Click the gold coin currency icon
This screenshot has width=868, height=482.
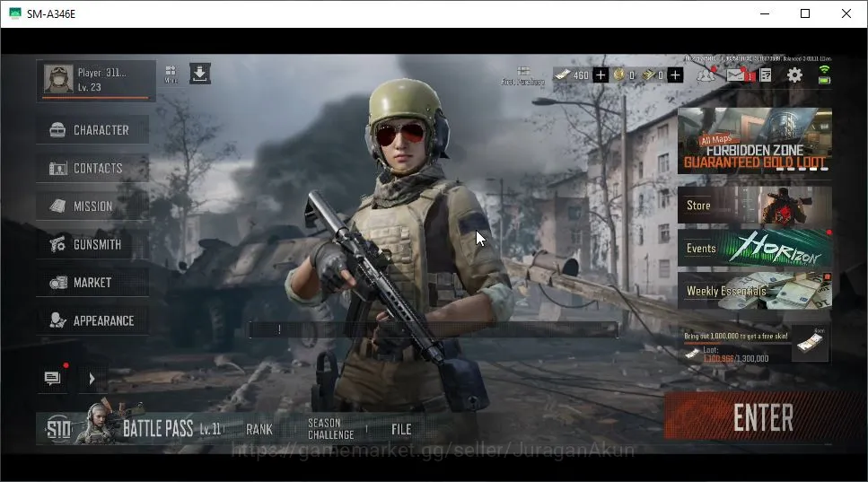618,74
